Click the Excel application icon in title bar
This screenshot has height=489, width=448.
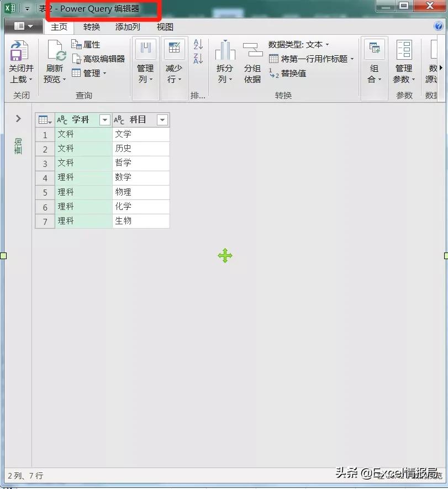coord(10,8)
